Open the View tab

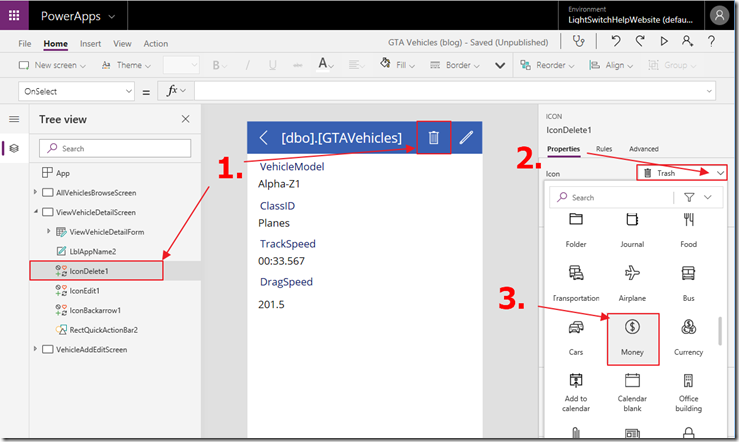pyautogui.click(x=122, y=43)
